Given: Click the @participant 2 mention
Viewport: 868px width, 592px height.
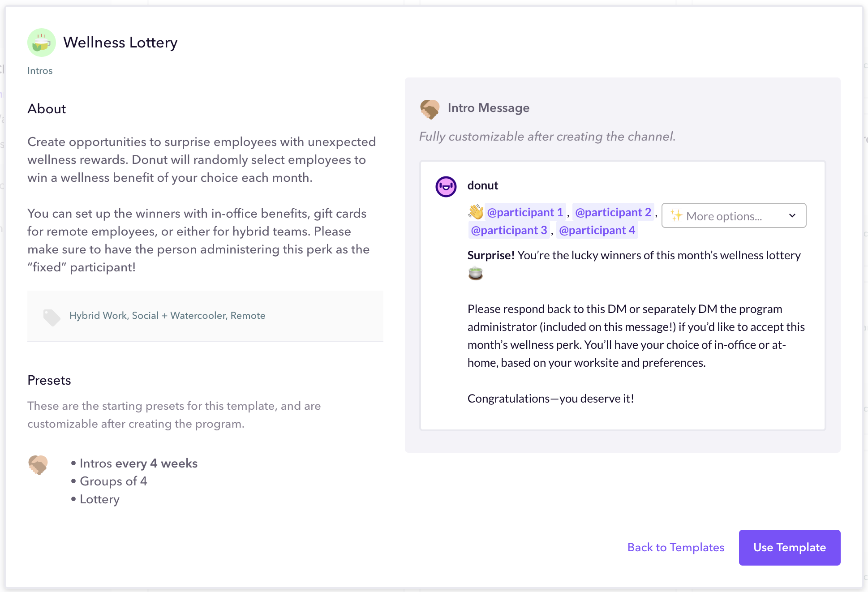Looking at the screenshot, I should [x=613, y=212].
